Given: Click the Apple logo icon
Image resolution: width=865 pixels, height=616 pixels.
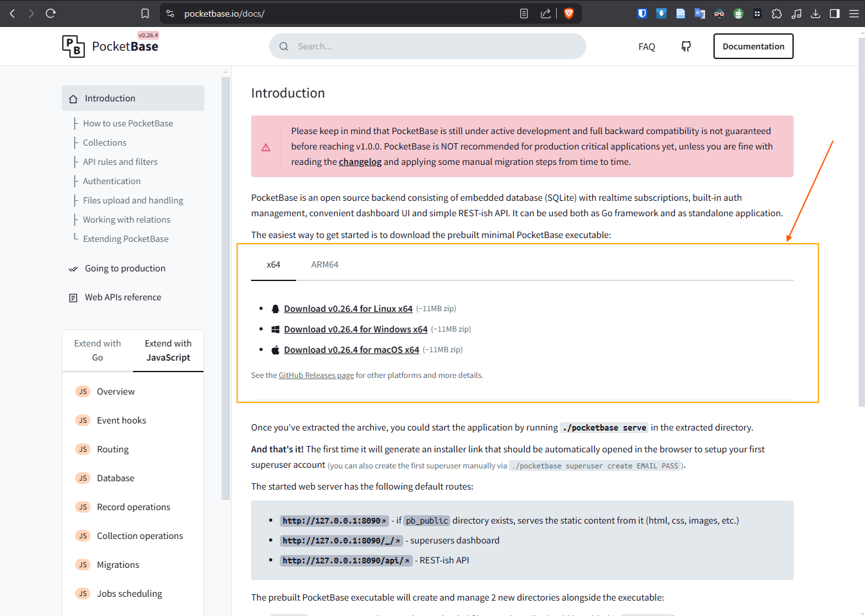Looking at the screenshot, I should pyautogui.click(x=275, y=350).
